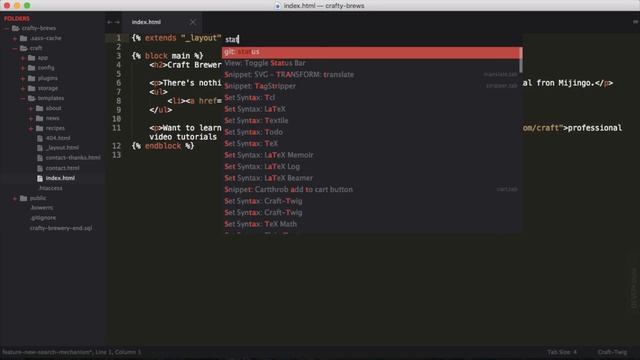This screenshot has width=640, height=360.
Task: Click the craft folder icon
Action: 24,48
